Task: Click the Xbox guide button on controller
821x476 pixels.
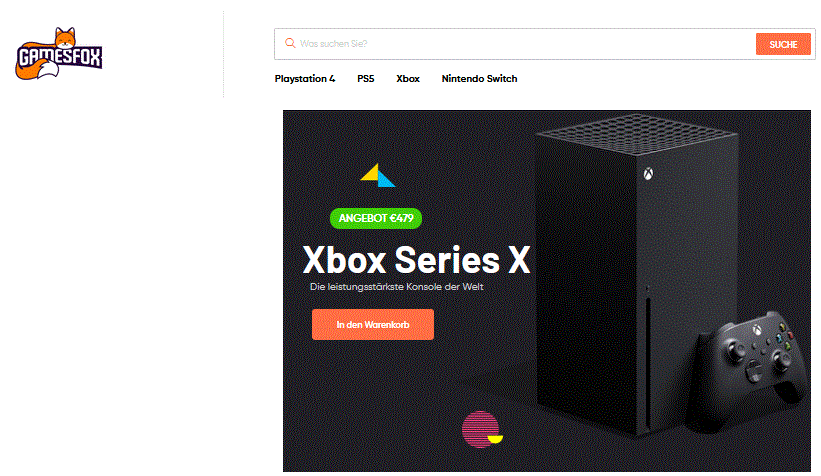Action: coord(757,330)
